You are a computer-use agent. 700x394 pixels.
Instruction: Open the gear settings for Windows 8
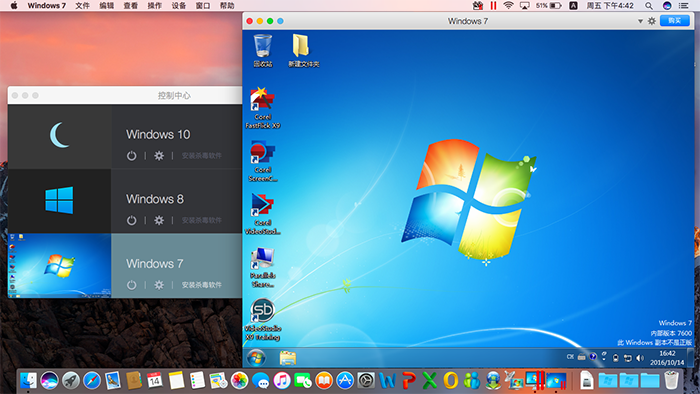point(159,220)
